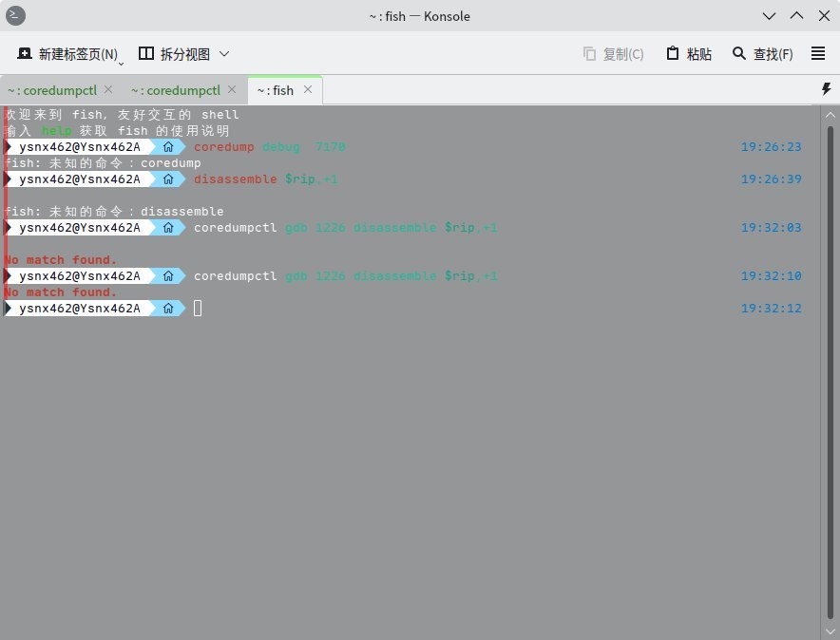The image size is (840, 640).
Task: Open Find (查找) with the magnifier button
Action: click(x=762, y=54)
